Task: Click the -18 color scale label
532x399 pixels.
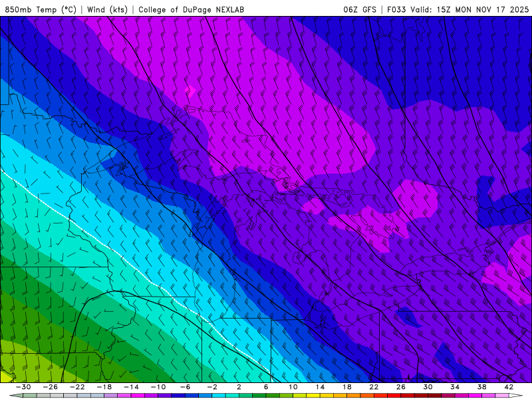Action: [x=104, y=387]
